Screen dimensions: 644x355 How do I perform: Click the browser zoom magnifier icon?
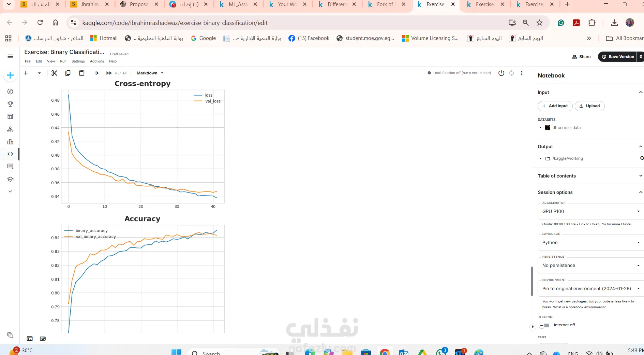526,23
